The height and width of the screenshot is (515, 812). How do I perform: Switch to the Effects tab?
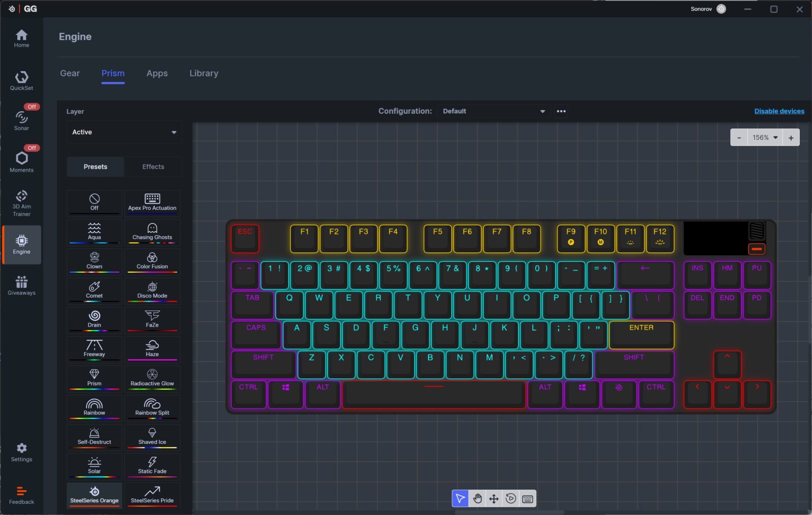(x=153, y=167)
